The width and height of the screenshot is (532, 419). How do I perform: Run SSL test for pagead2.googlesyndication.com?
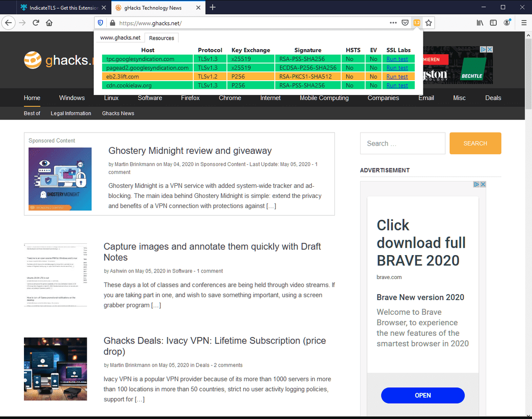(x=397, y=68)
